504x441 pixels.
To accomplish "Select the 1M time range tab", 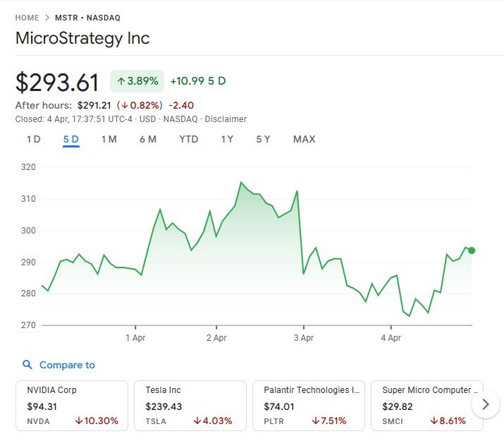I will [109, 139].
